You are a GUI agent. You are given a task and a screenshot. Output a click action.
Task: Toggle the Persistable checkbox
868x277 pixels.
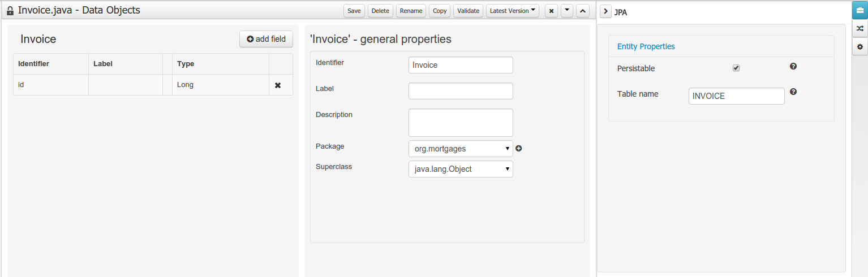(736, 68)
